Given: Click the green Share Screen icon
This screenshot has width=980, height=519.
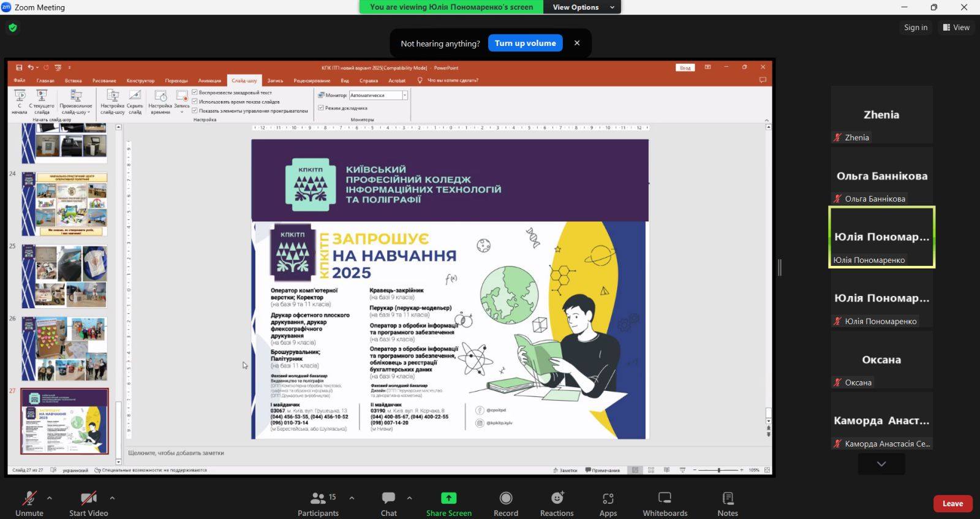Looking at the screenshot, I should pyautogui.click(x=449, y=498).
